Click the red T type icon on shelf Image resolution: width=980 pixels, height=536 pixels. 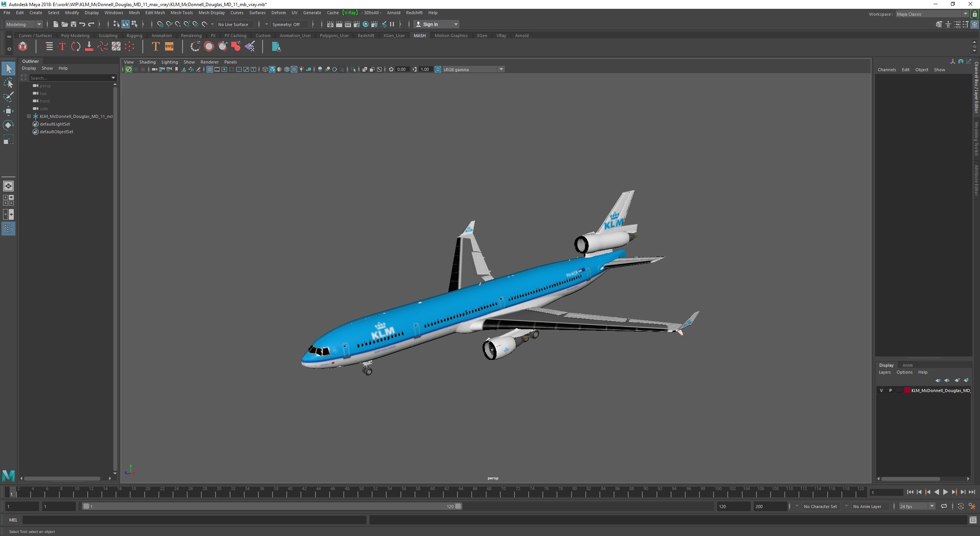[x=62, y=47]
